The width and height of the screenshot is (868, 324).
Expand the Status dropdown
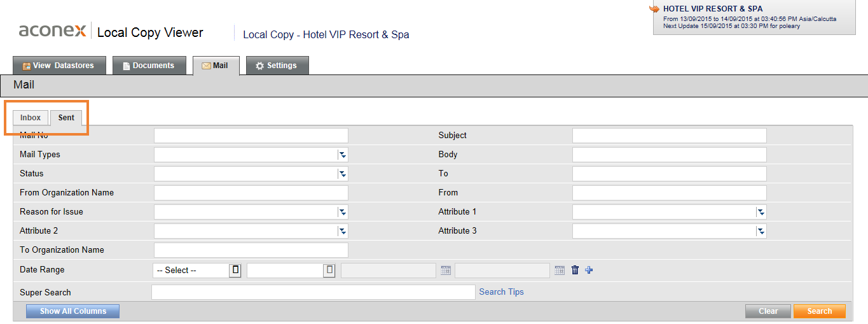pyautogui.click(x=342, y=174)
